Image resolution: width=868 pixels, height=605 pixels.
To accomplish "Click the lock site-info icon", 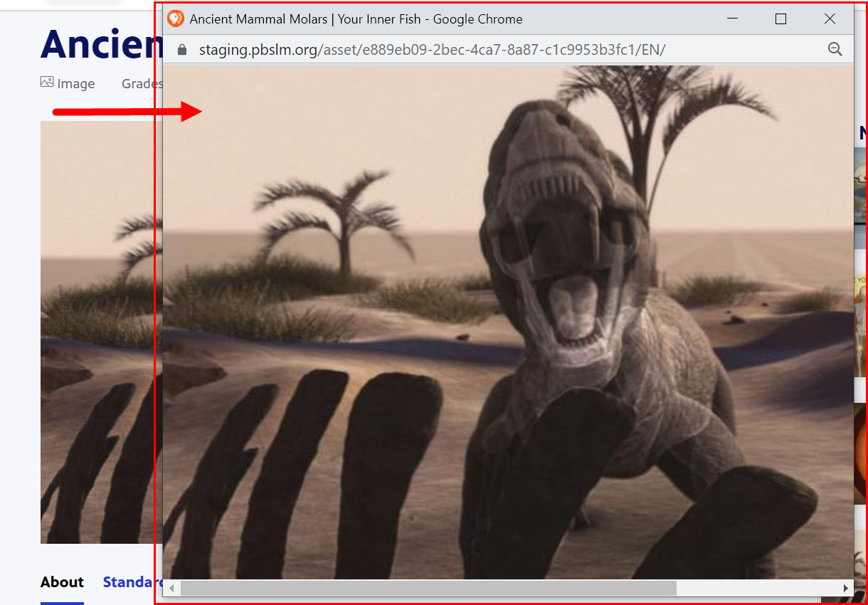I will 181,49.
